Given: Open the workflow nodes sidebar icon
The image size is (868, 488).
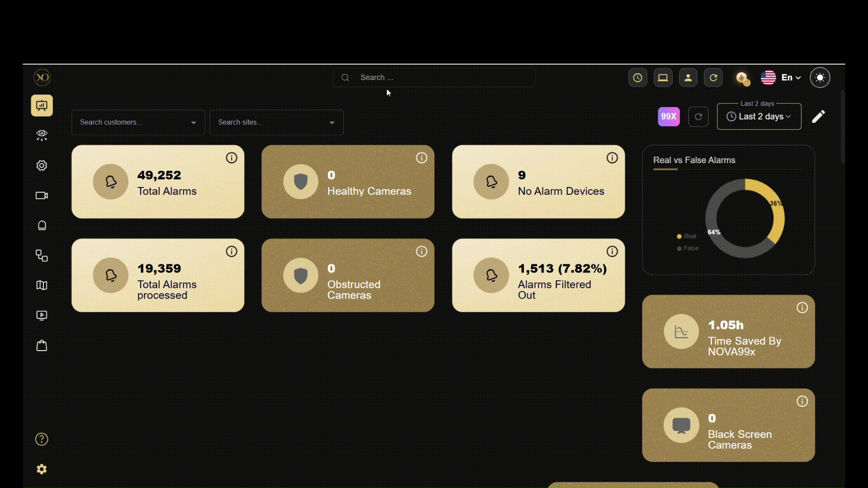Looking at the screenshot, I should coord(42,256).
